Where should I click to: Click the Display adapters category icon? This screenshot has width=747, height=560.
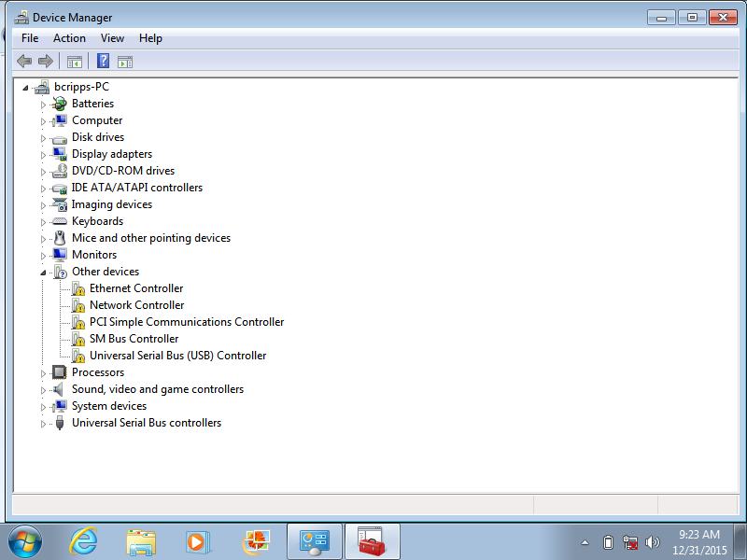(x=60, y=154)
